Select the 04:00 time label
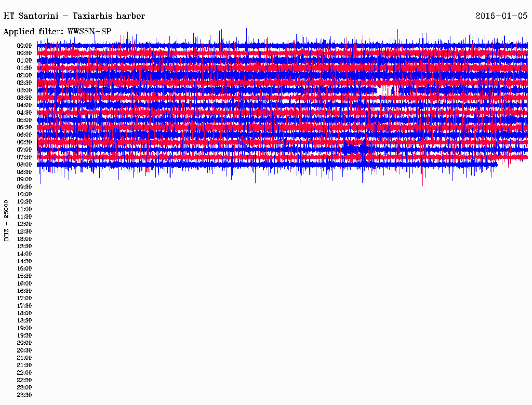The width and height of the screenshot is (532, 405). pos(24,105)
